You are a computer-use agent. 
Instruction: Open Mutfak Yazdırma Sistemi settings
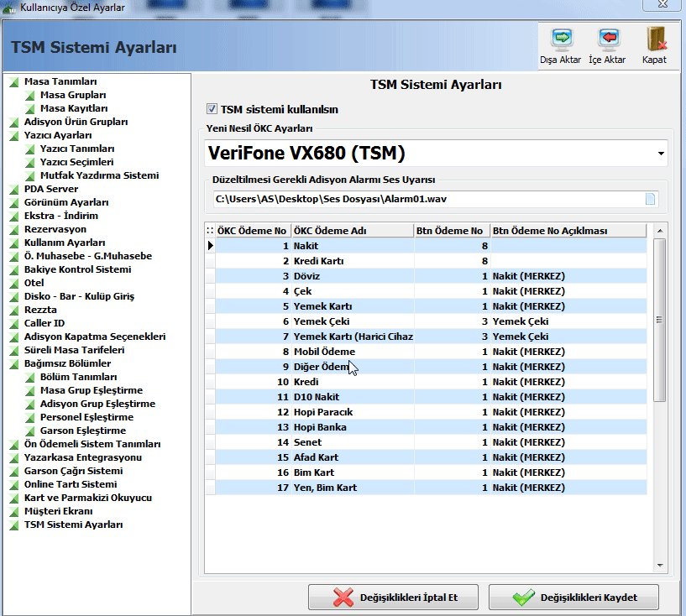(x=99, y=175)
